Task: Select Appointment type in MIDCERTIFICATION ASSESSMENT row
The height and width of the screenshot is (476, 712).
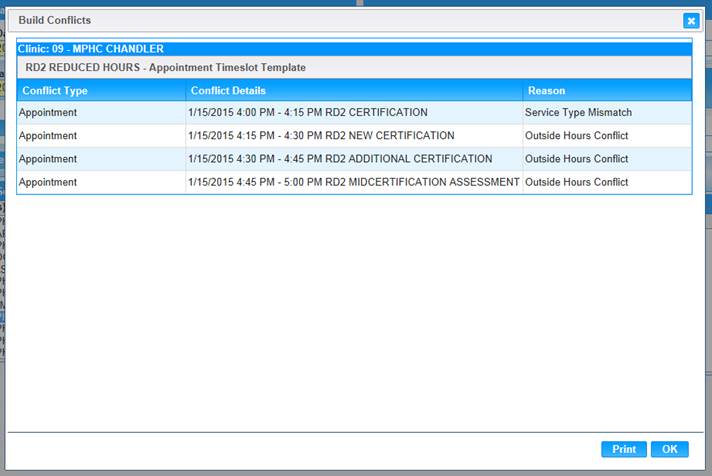Action: coord(101,182)
